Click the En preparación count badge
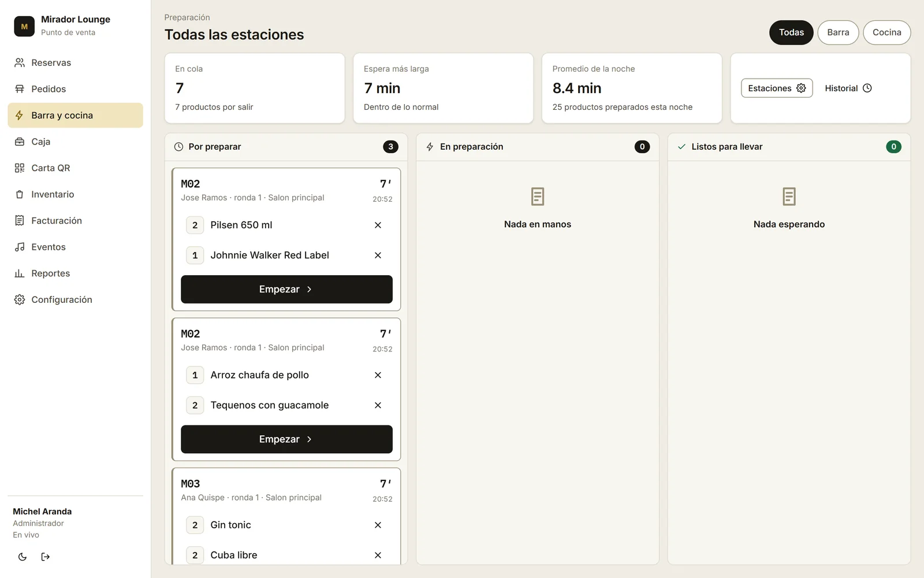Screen dimensions: 924x578 [642, 147]
